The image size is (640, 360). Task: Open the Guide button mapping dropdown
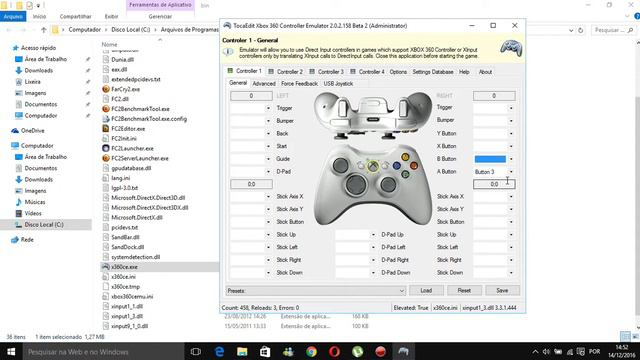click(268, 159)
